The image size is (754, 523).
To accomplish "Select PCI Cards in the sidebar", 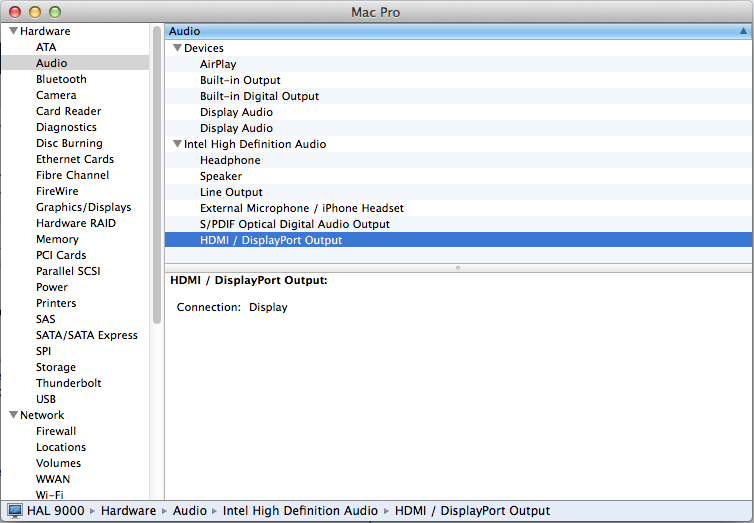I will click(61, 255).
